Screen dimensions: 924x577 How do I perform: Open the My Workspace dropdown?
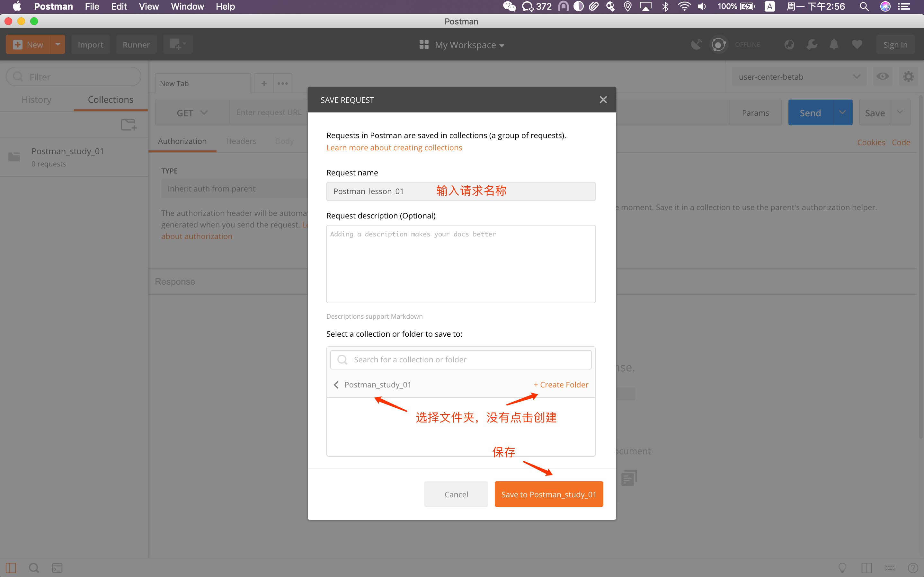[x=462, y=45]
